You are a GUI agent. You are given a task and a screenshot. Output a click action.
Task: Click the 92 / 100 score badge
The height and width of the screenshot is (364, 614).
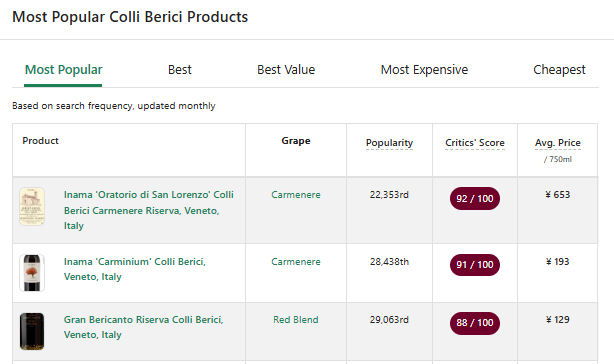pos(475,198)
